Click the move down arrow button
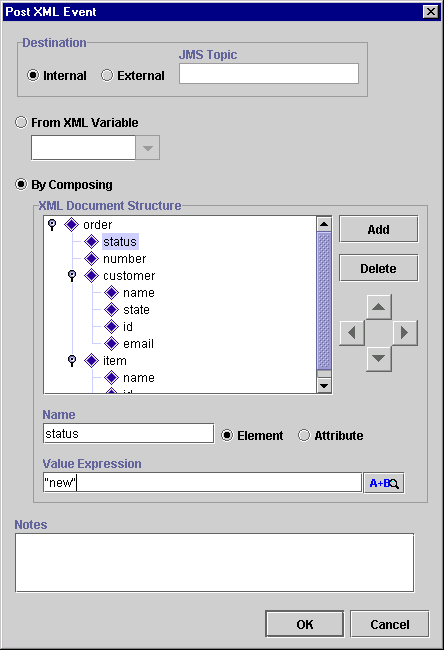 [x=378, y=358]
